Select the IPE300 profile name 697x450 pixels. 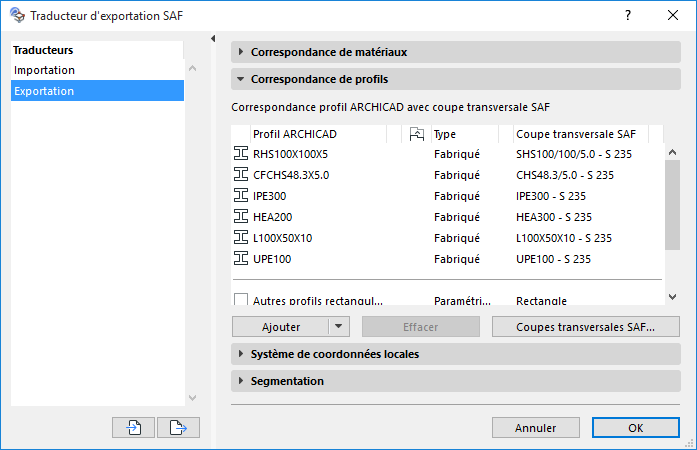269,196
